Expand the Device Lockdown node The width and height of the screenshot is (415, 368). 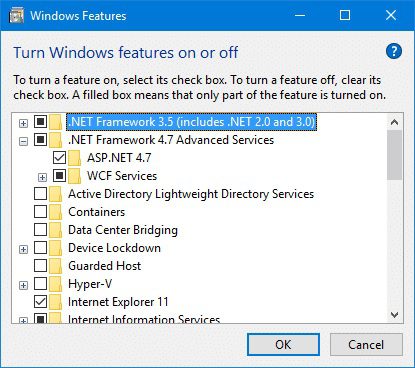tap(23, 249)
